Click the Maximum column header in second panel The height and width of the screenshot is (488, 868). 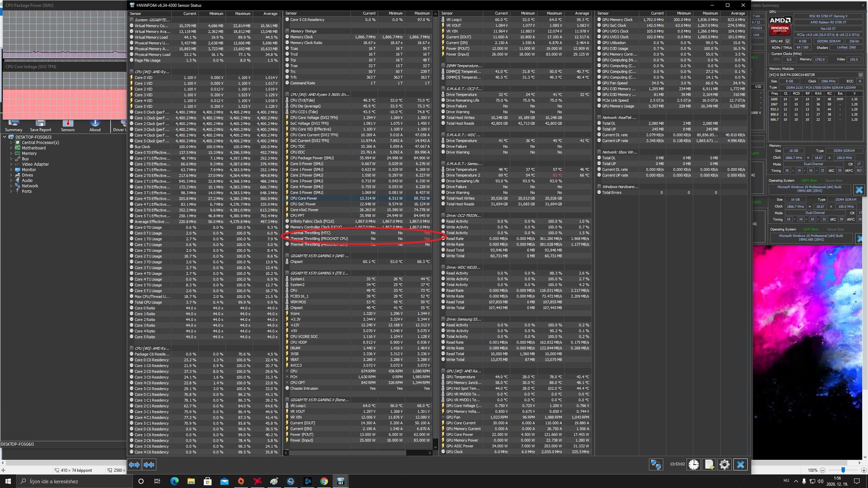click(418, 13)
